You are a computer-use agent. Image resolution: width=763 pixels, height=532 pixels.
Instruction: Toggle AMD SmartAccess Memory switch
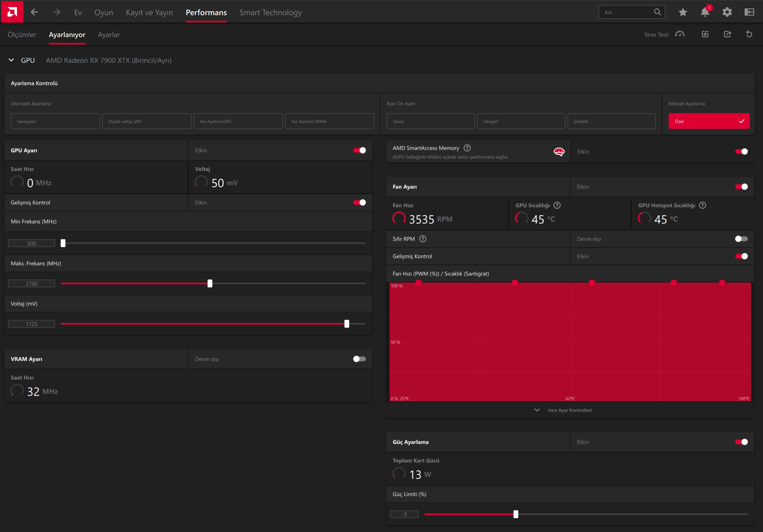click(741, 151)
